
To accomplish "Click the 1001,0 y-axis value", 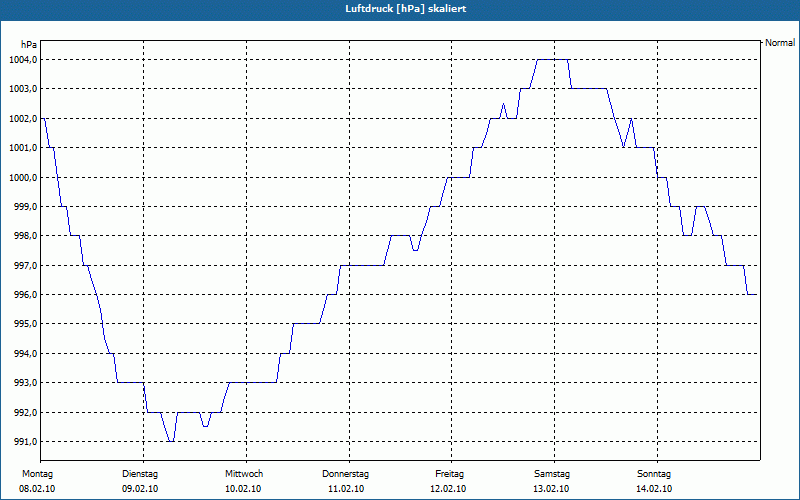I will tap(23, 148).
